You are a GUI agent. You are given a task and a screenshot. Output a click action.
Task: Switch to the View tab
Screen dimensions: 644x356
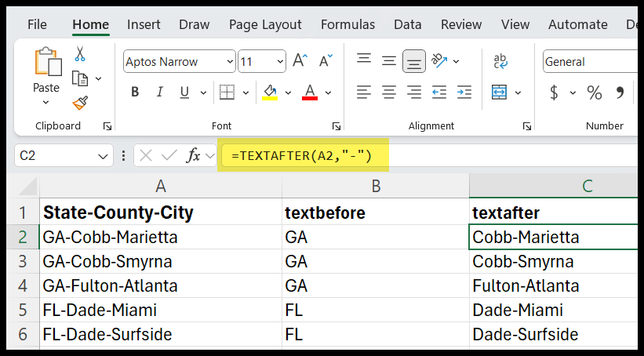[515, 24]
